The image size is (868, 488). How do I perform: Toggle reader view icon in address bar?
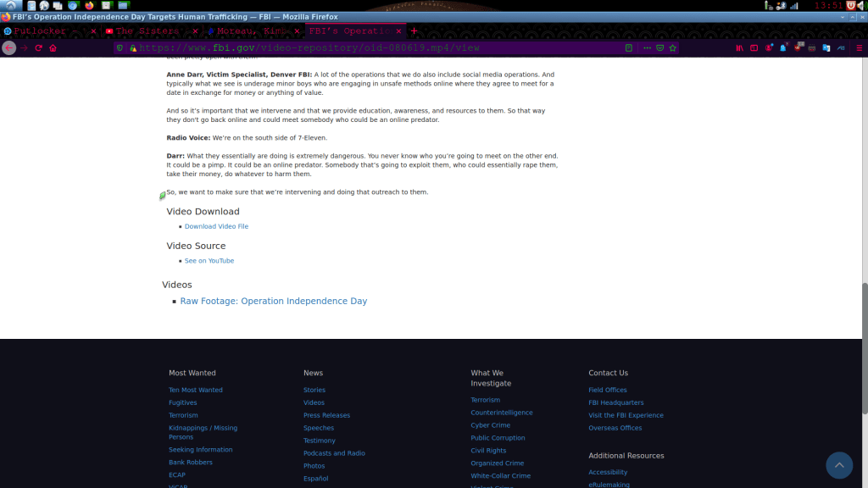click(628, 48)
